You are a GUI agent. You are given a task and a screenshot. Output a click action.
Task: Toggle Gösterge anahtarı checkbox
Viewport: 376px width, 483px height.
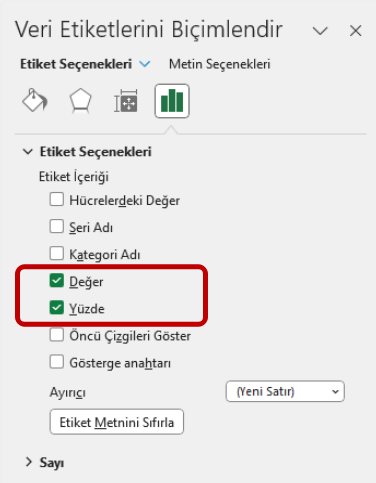coord(57,362)
